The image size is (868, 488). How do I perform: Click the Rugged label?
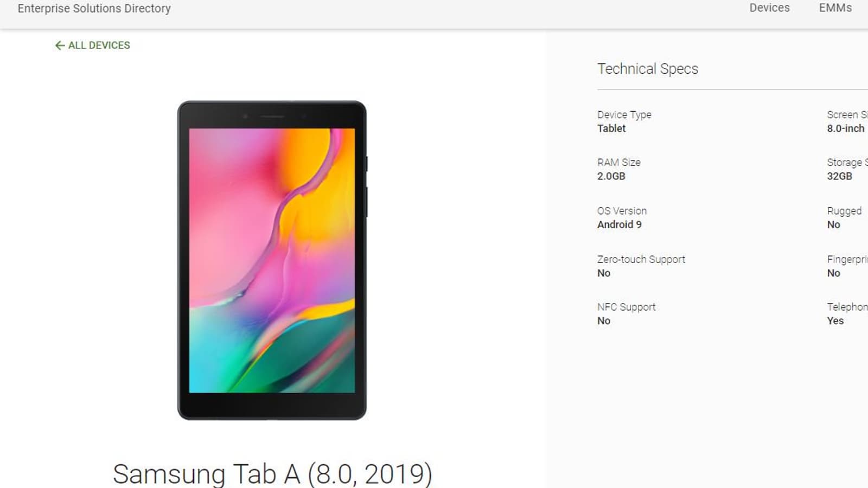click(x=844, y=211)
